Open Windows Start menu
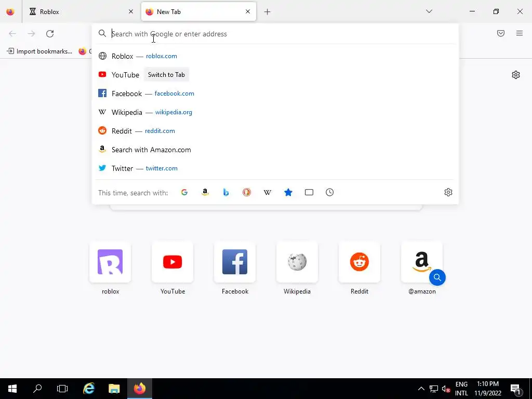 point(12,389)
